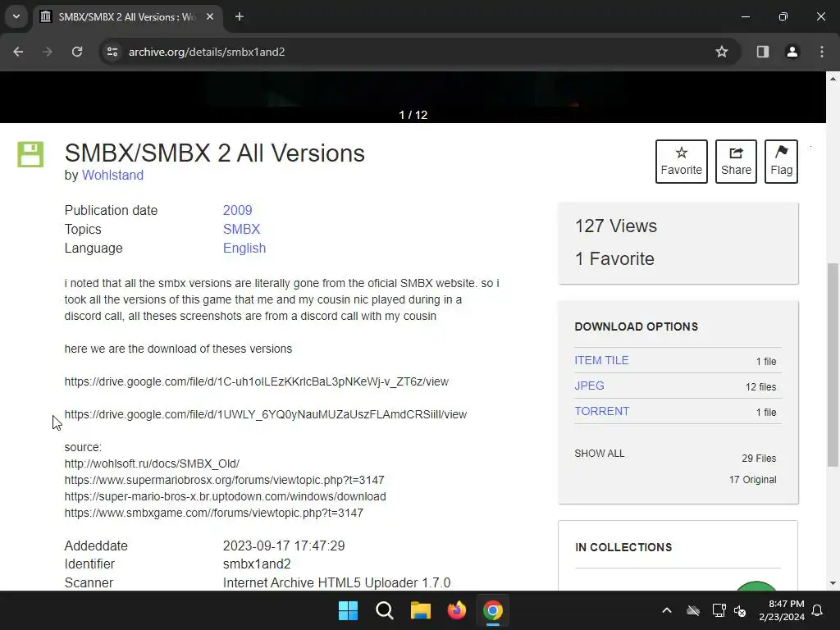Click the uptodown.com download URL text
The image size is (840, 630).
click(225, 496)
